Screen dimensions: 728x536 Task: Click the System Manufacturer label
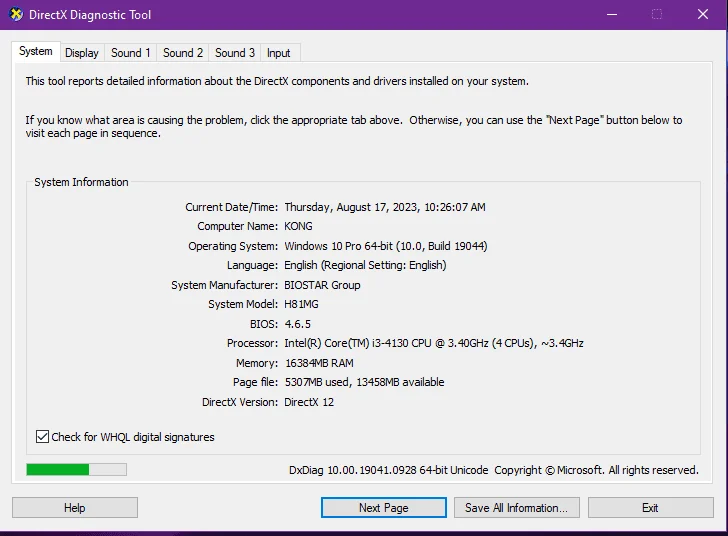point(225,285)
